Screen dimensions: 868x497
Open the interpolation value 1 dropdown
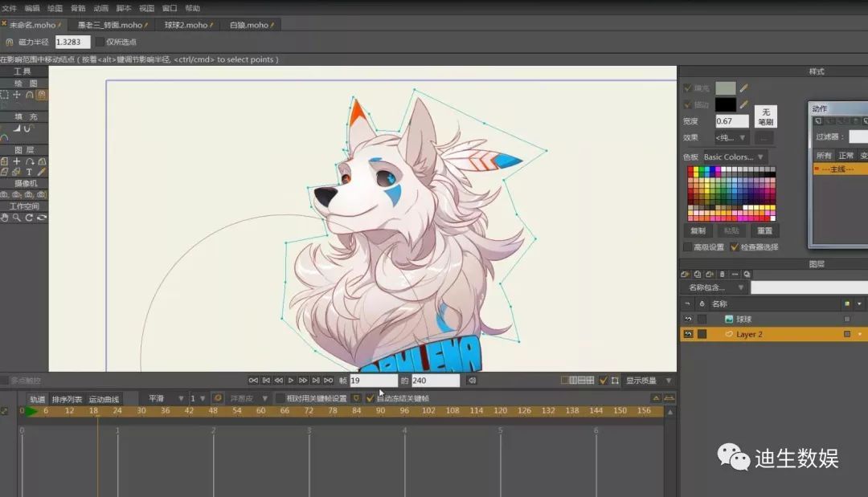198,398
